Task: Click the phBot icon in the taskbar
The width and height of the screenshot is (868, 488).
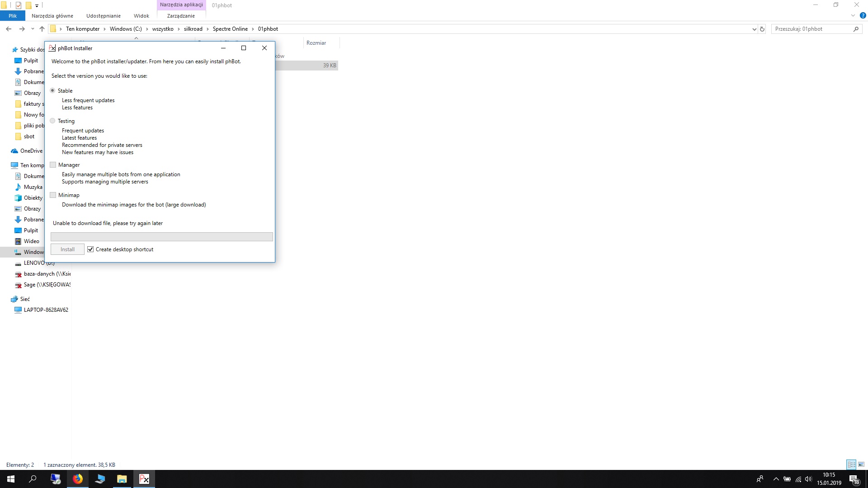Action: coord(144,479)
